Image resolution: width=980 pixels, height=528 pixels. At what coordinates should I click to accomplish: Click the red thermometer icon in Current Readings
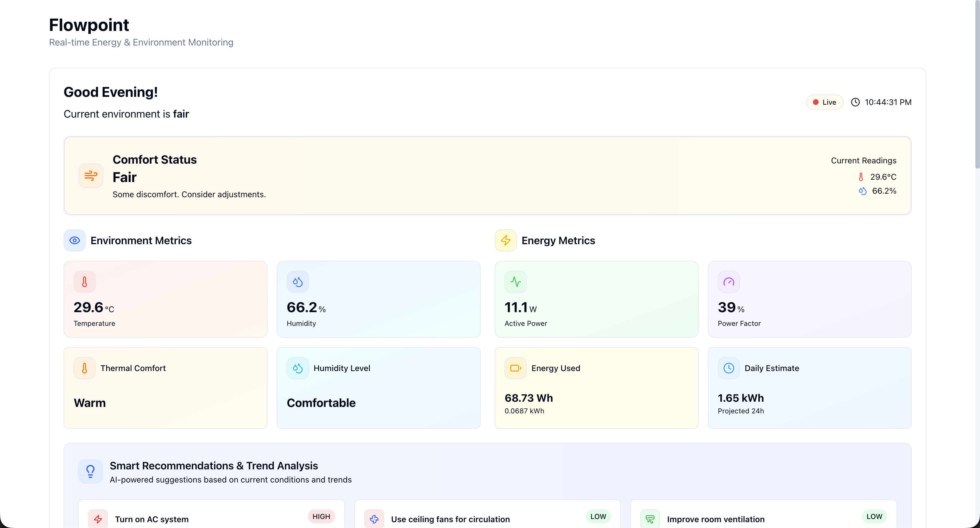[861, 177]
